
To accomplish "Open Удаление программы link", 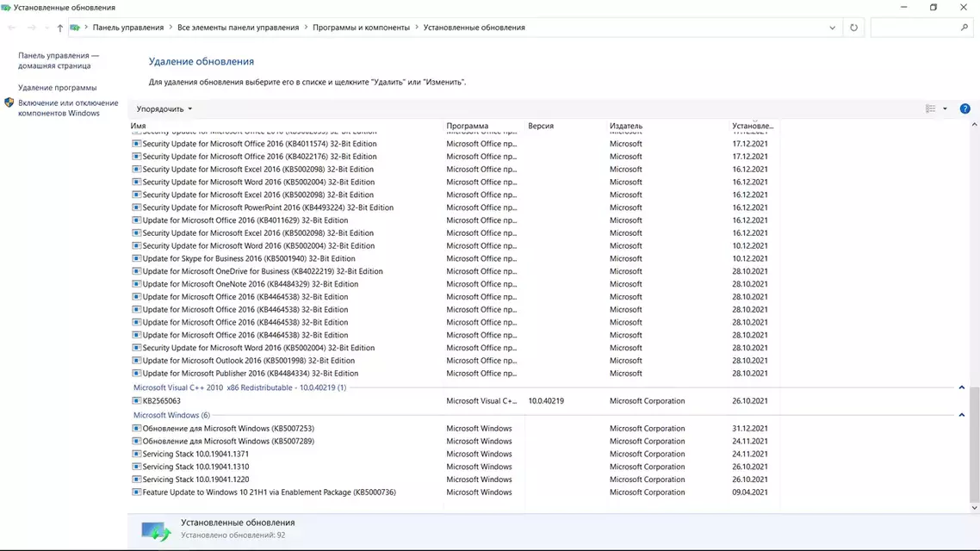I will pyautogui.click(x=58, y=88).
